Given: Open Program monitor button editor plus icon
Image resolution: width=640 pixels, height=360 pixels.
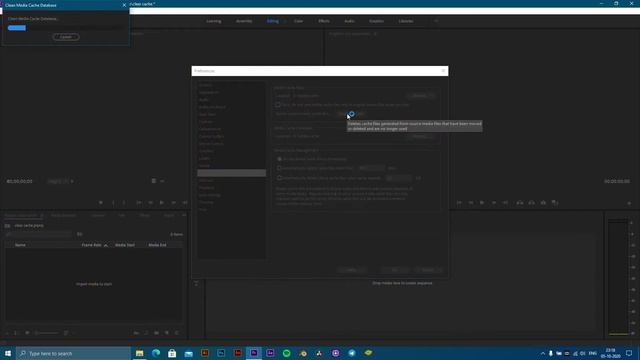Looking at the screenshot, I should pos(629,203).
